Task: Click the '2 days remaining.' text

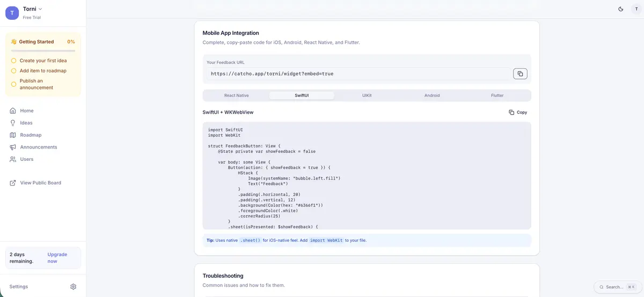Action: pyautogui.click(x=21, y=258)
